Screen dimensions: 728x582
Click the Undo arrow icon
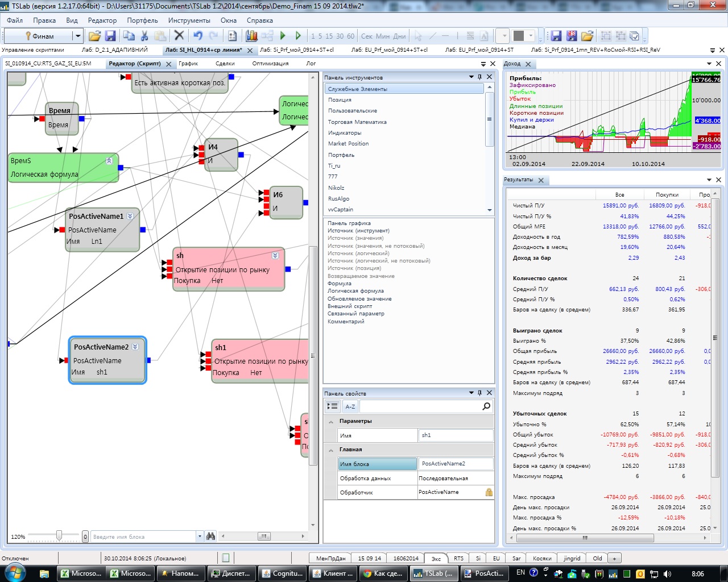(197, 36)
